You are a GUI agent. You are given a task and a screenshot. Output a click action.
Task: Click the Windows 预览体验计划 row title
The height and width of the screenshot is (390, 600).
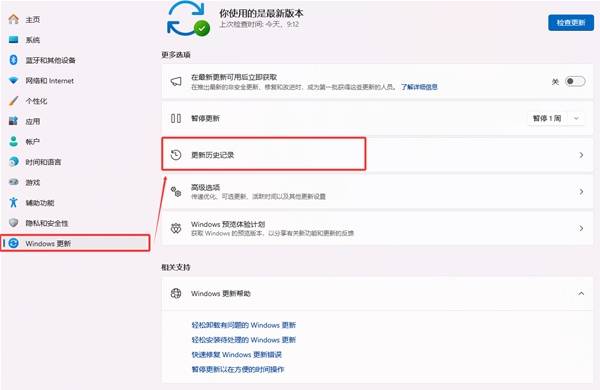[228, 224]
